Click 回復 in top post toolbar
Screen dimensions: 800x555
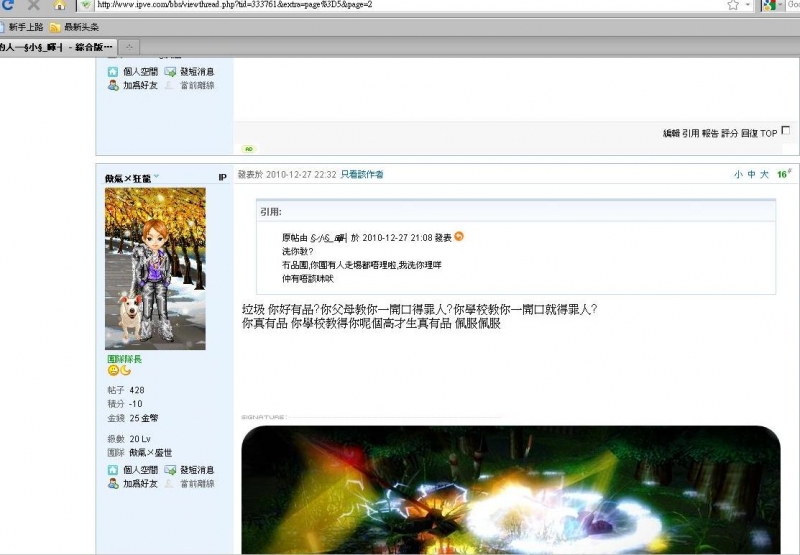point(749,133)
